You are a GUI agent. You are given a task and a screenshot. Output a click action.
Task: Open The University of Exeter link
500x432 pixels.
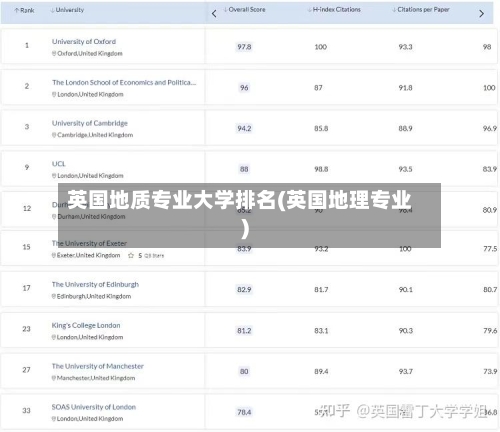pos(89,243)
